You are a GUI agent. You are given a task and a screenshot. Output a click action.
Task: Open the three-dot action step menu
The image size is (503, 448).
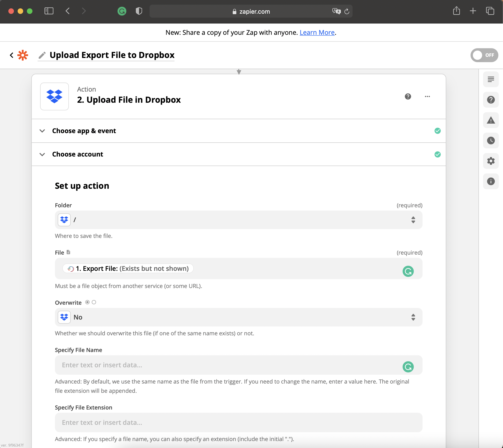(x=427, y=96)
